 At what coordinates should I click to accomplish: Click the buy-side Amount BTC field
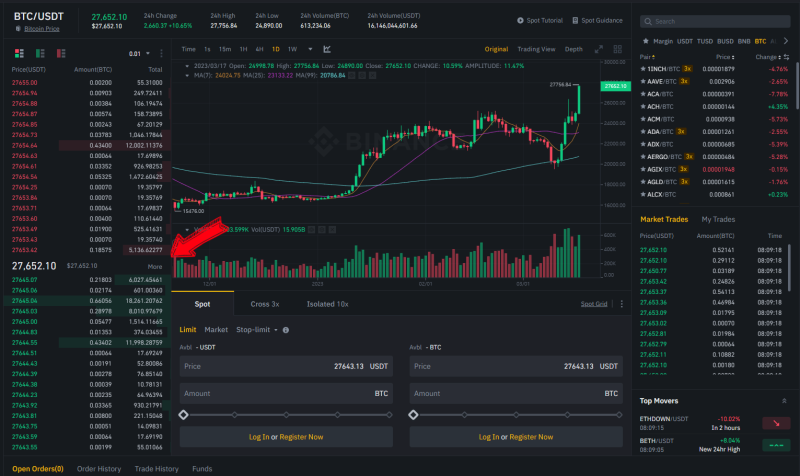tap(286, 393)
